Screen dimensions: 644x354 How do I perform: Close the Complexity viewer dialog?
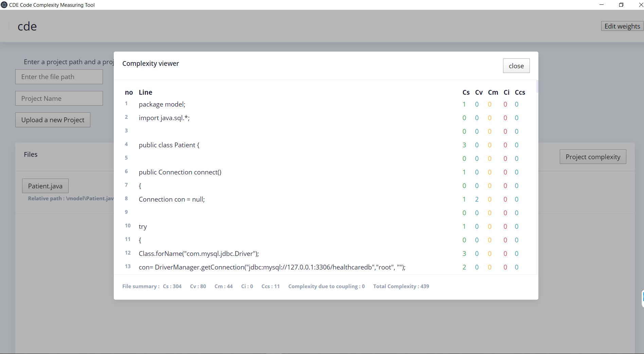coord(516,66)
